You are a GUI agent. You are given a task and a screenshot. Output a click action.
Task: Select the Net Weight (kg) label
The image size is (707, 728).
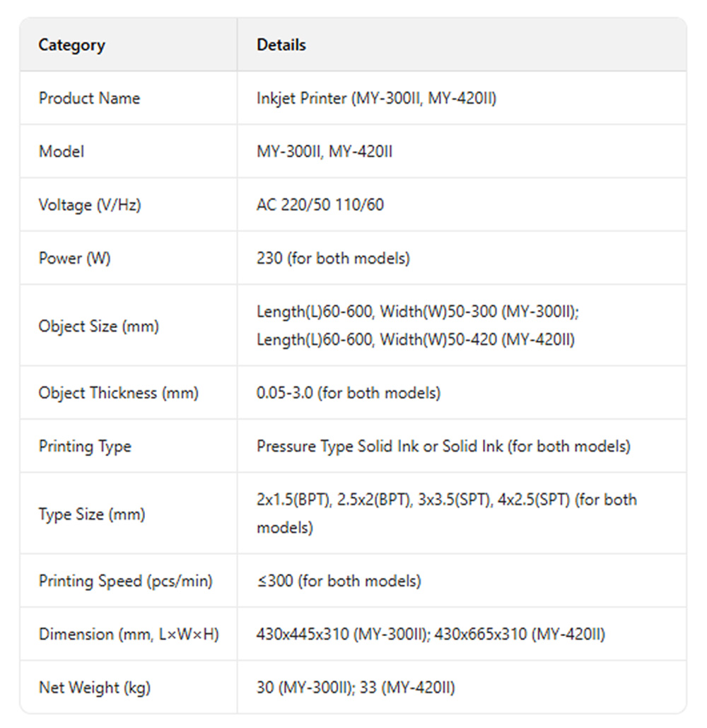(x=94, y=687)
